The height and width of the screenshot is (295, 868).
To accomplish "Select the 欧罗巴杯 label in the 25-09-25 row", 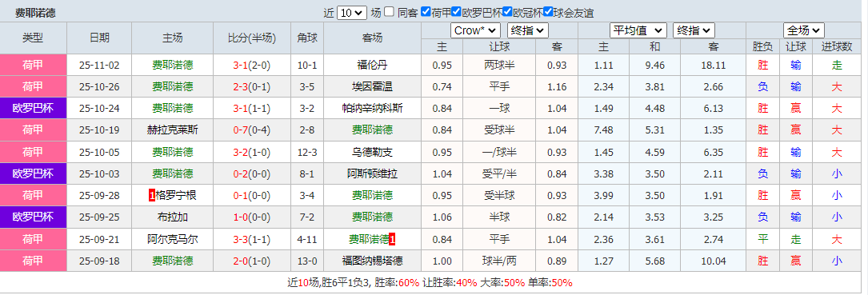I will (34, 217).
